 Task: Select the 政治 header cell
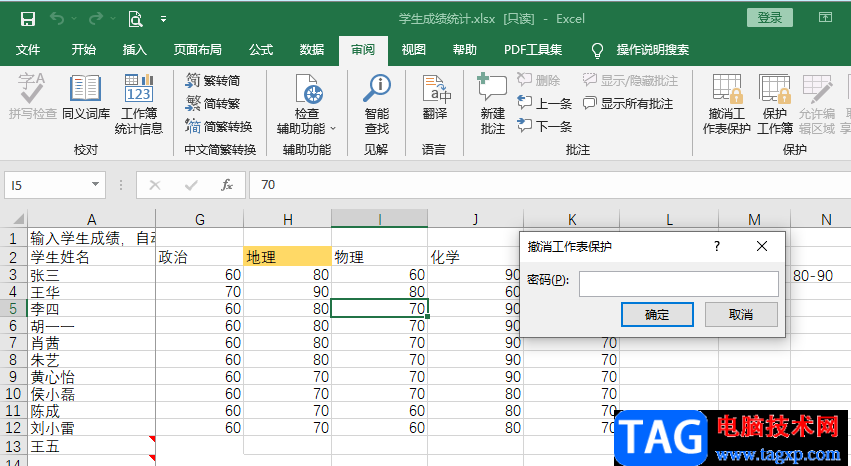click(200, 257)
